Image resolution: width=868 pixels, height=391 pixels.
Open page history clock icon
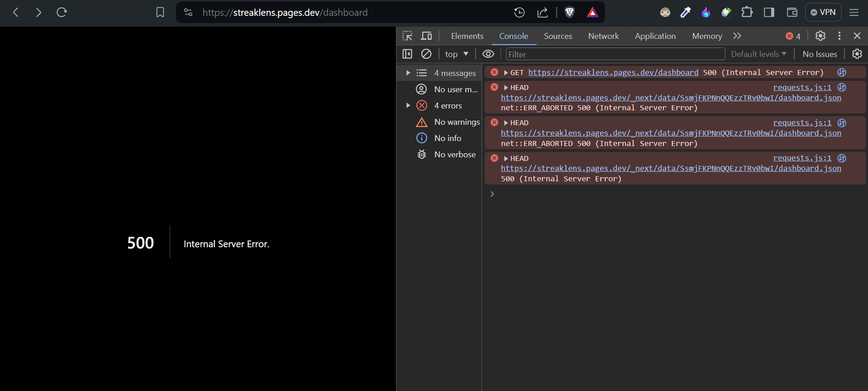pos(520,12)
